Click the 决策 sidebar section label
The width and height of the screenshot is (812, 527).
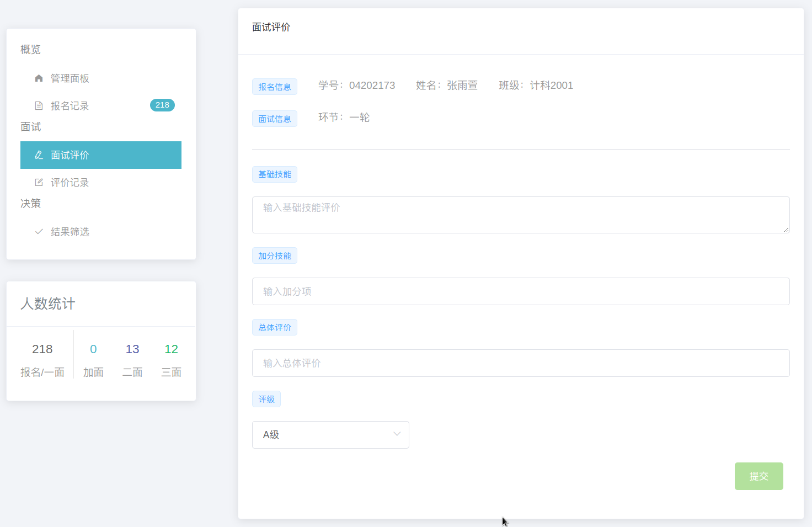(x=30, y=204)
